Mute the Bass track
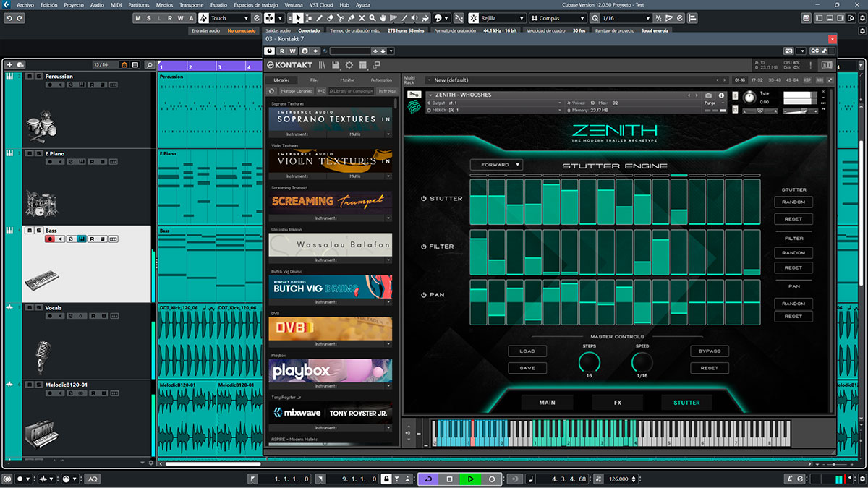Image resolution: width=868 pixels, height=488 pixels. pos(30,231)
